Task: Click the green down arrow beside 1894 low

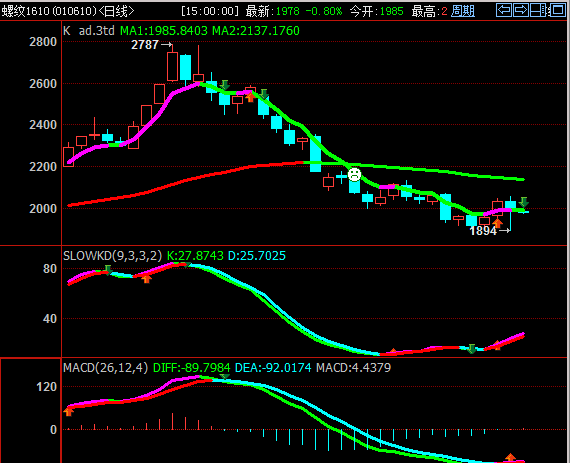Action: [523, 202]
